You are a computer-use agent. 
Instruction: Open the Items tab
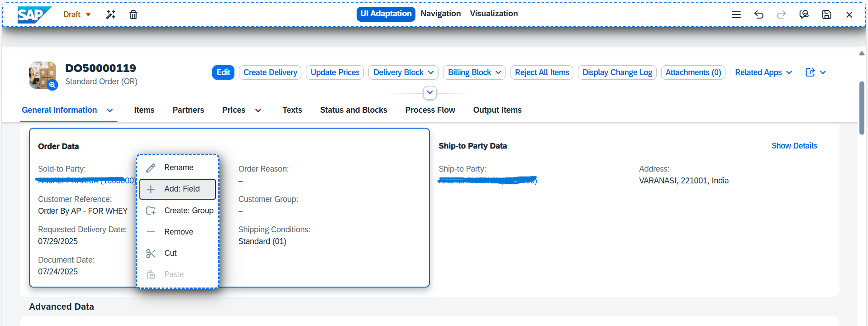click(x=144, y=110)
